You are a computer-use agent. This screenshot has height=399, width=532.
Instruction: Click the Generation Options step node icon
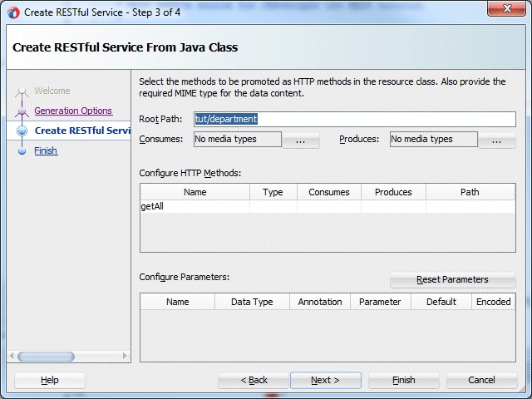click(x=22, y=111)
